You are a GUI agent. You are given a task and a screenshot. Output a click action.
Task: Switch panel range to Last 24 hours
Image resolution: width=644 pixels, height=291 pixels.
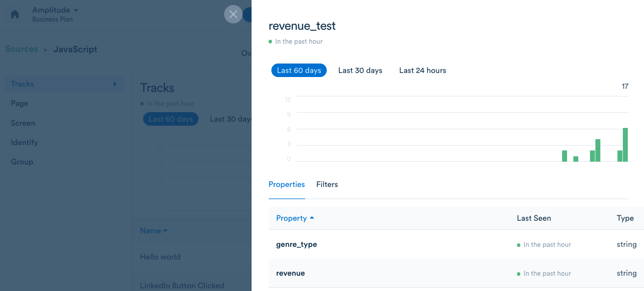(x=423, y=70)
